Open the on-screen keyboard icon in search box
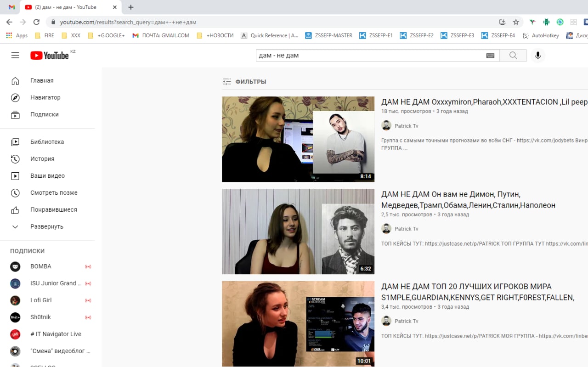The width and height of the screenshot is (588, 367). pyautogui.click(x=490, y=56)
